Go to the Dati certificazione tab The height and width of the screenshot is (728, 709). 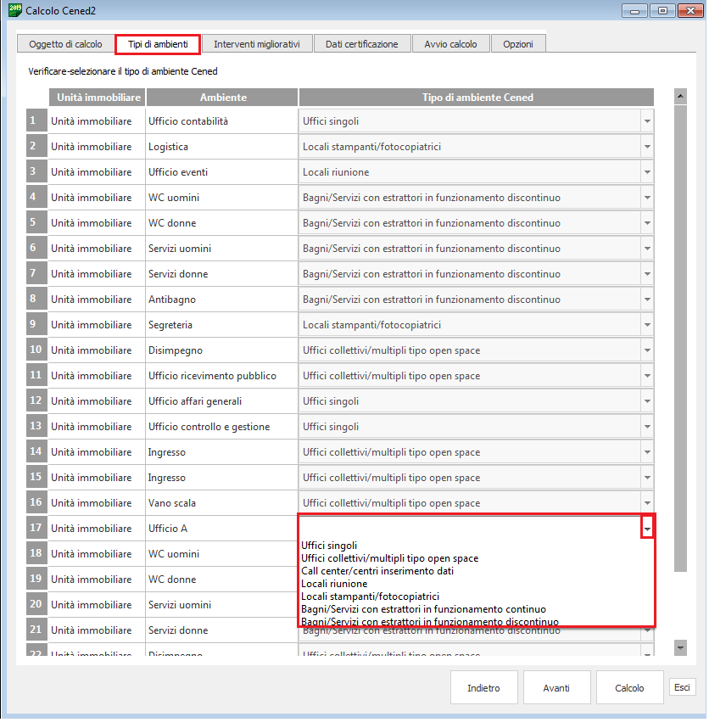(361, 44)
